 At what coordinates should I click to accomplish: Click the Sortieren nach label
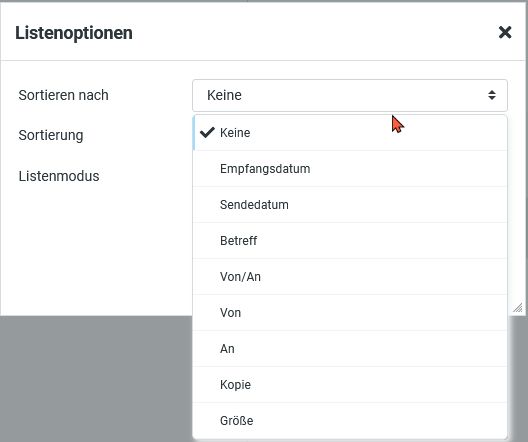[63, 95]
